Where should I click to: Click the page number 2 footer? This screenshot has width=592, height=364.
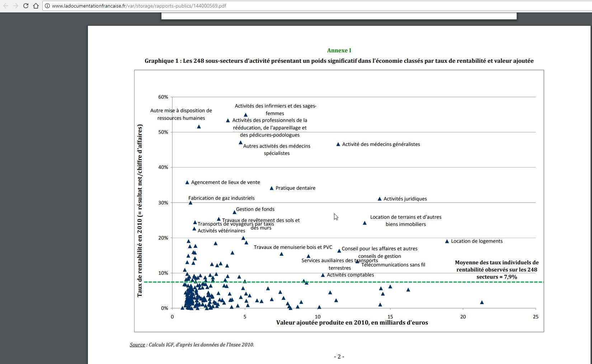point(339,356)
